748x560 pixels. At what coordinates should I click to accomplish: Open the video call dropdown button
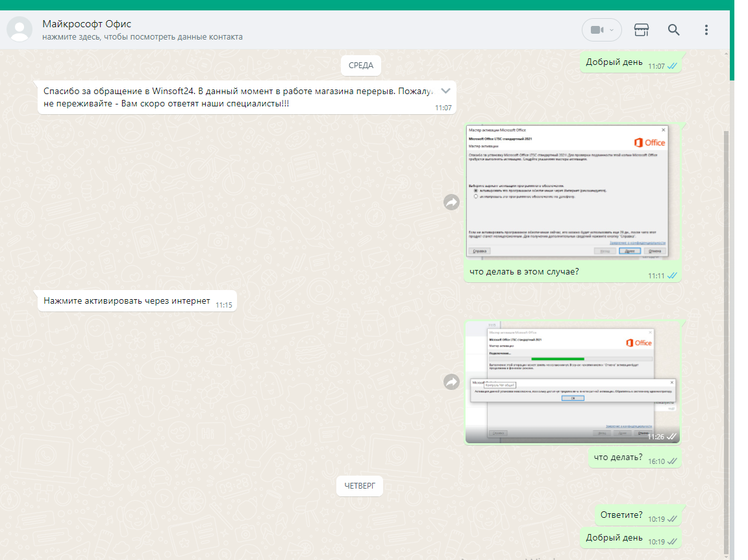pyautogui.click(x=601, y=30)
